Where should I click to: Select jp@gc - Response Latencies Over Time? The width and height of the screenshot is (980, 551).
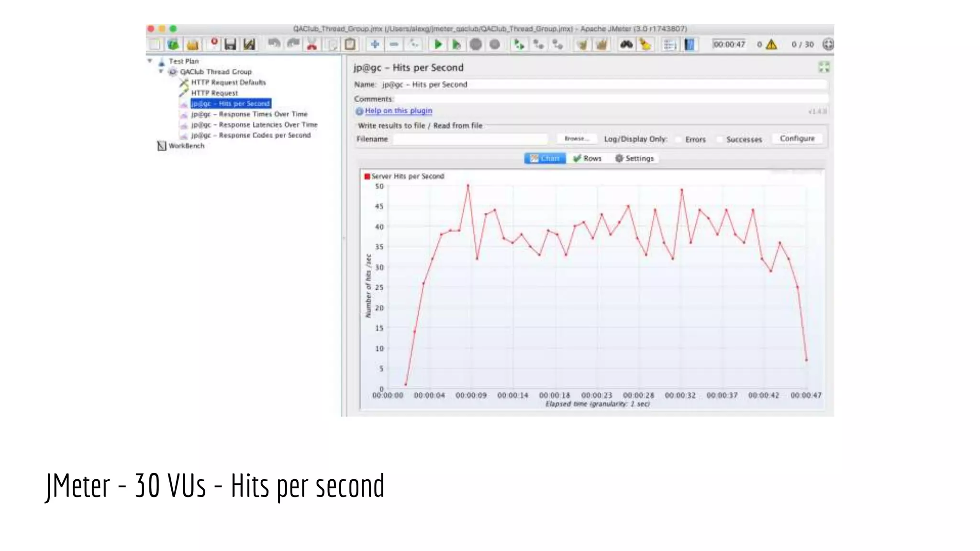click(254, 125)
